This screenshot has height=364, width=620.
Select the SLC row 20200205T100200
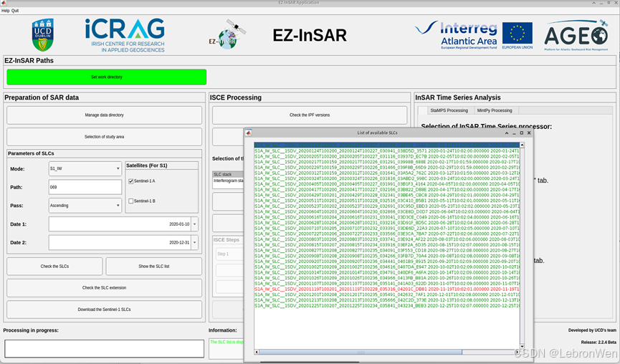[387, 156]
